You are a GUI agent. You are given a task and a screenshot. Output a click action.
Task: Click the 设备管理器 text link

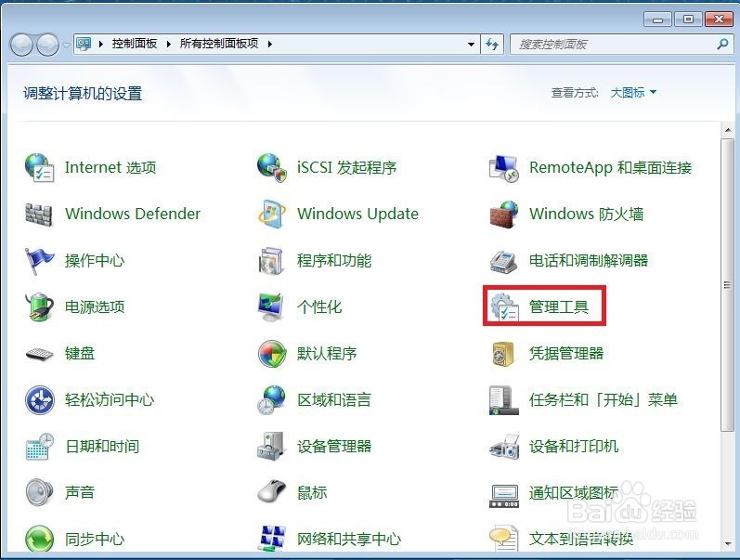click(334, 446)
